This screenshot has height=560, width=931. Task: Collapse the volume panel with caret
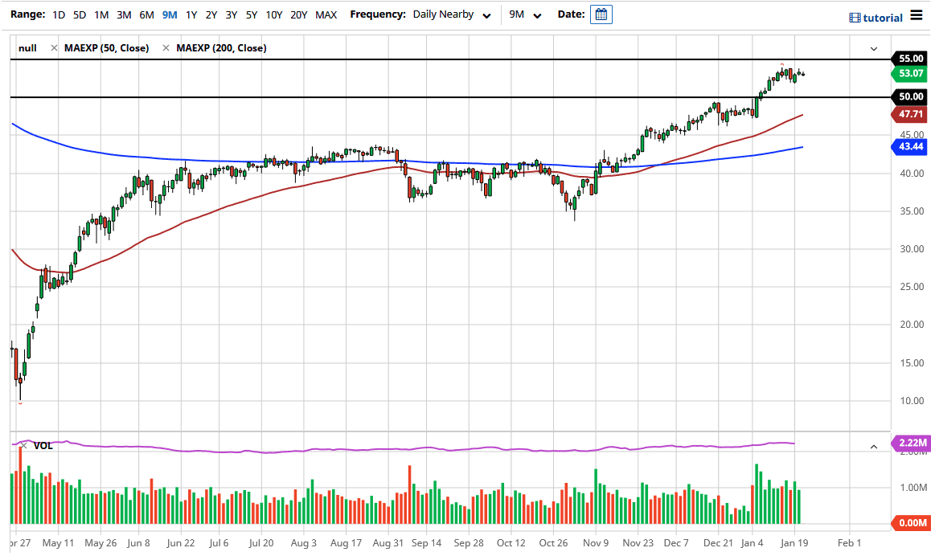point(874,446)
